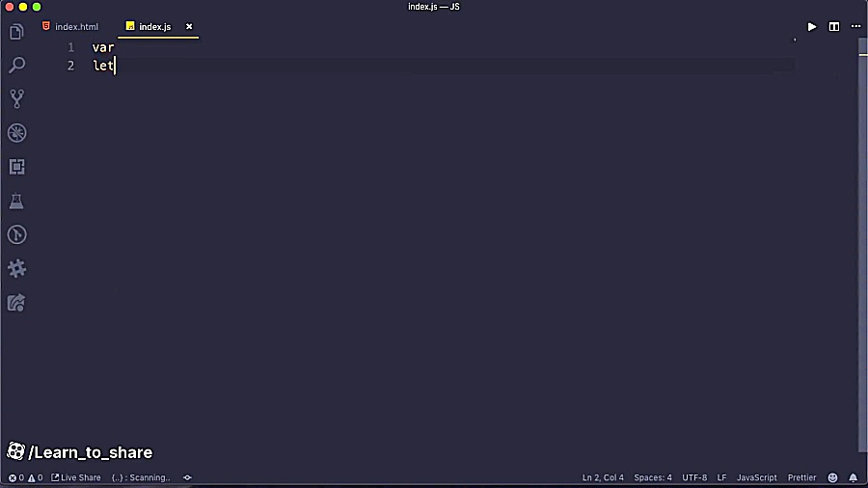Switch to the index.html tab
This screenshot has width=868, height=488.
pos(70,27)
